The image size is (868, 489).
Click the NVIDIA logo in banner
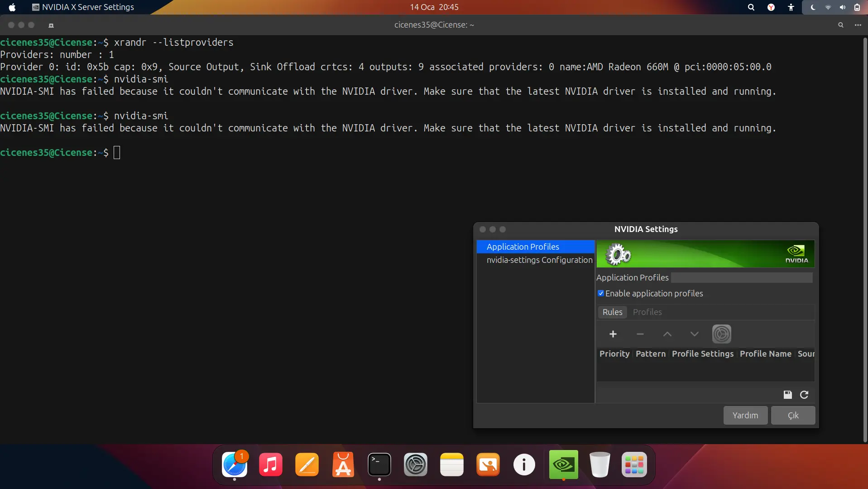pyautogui.click(x=796, y=254)
